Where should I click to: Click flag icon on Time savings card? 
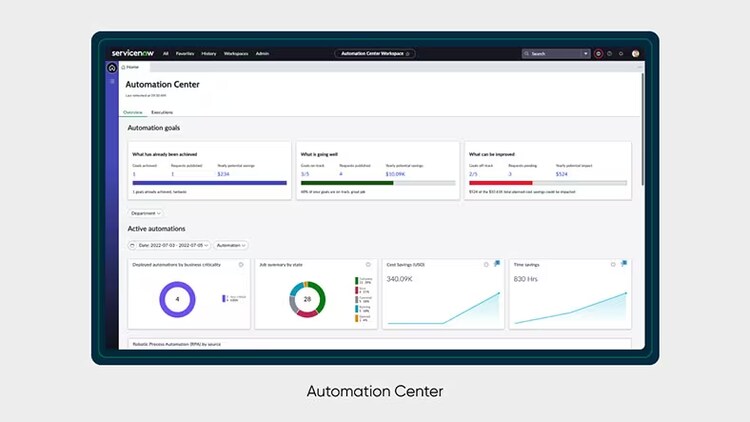click(624, 264)
